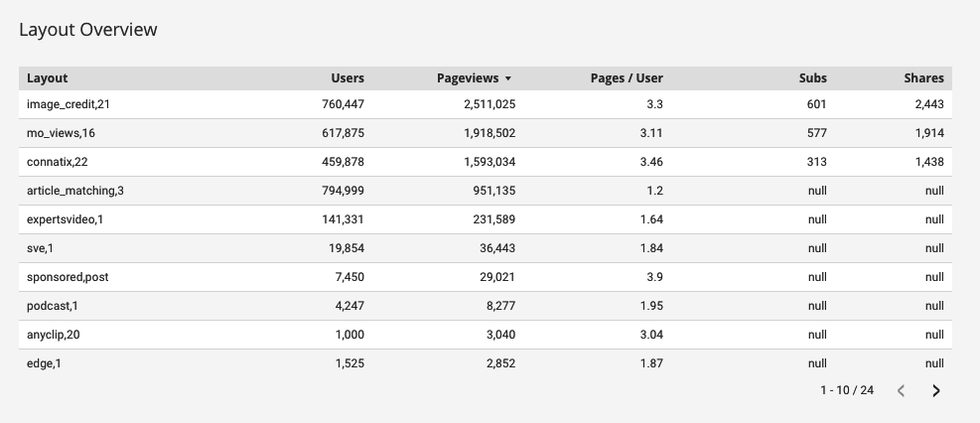Select the edge,1 layout row
The image size is (980, 423).
click(x=44, y=364)
